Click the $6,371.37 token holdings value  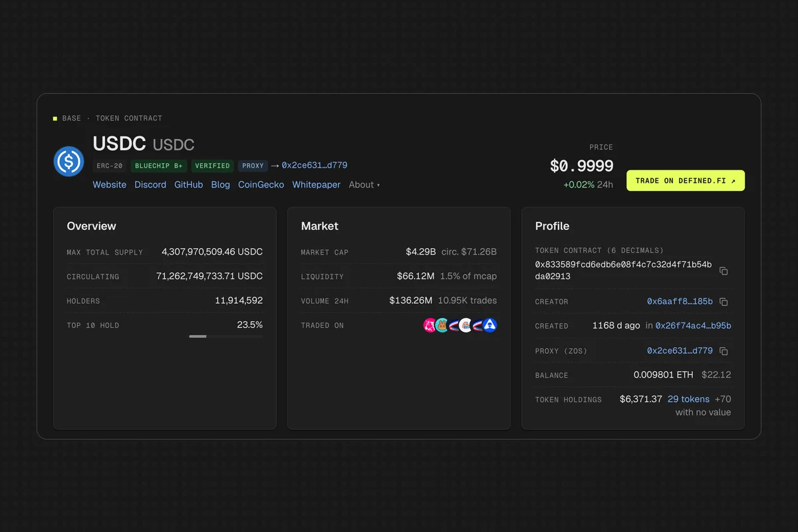coord(641,400)
